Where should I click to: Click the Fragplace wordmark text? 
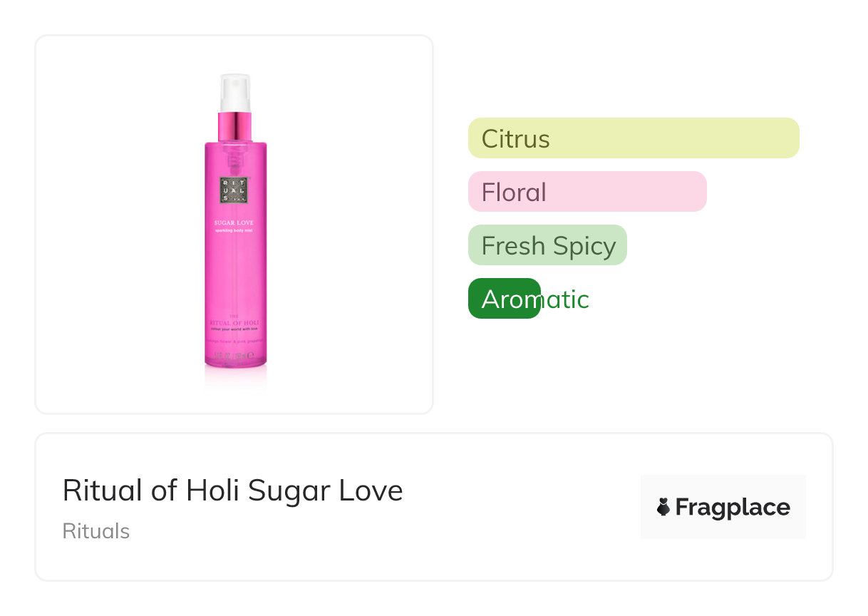tap(733, 508)
